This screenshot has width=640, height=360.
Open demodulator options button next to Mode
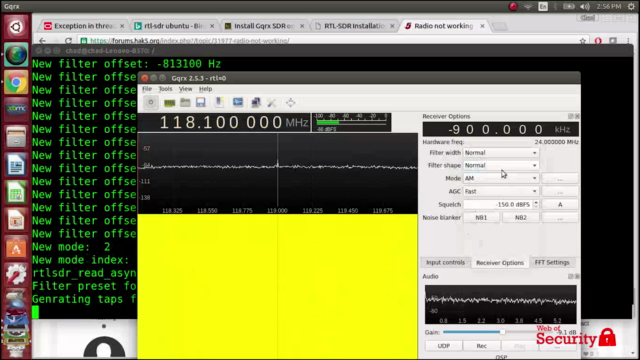(x=560, y=179)
